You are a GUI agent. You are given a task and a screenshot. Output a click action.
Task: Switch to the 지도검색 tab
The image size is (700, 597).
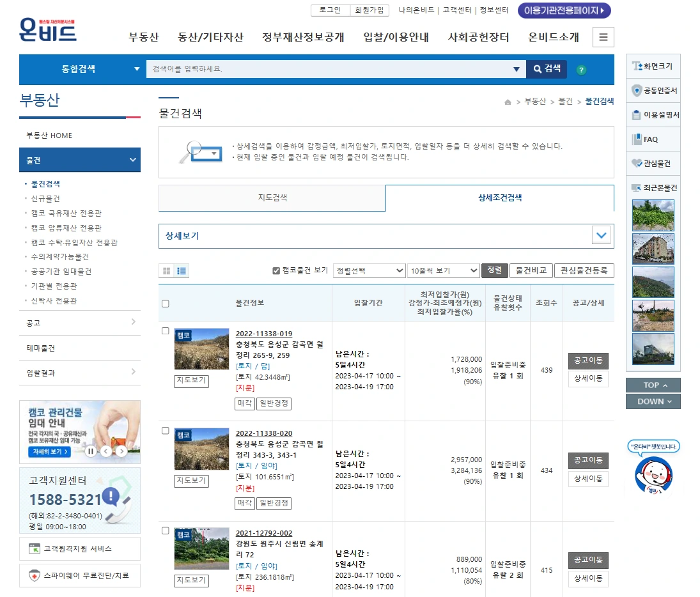tap(271, 199)
